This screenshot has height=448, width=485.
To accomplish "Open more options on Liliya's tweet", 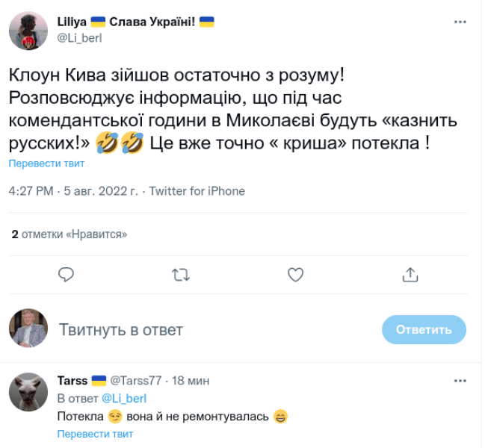I will point(460,22).
